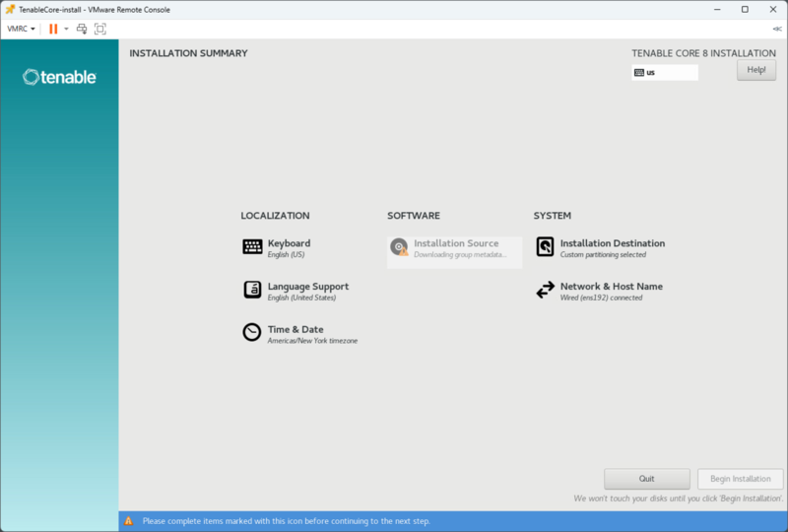Image resolution: width=788 pixels, height=532 pixels.
Task: Click the Time & Date clock icon
Action: [252, 332]
